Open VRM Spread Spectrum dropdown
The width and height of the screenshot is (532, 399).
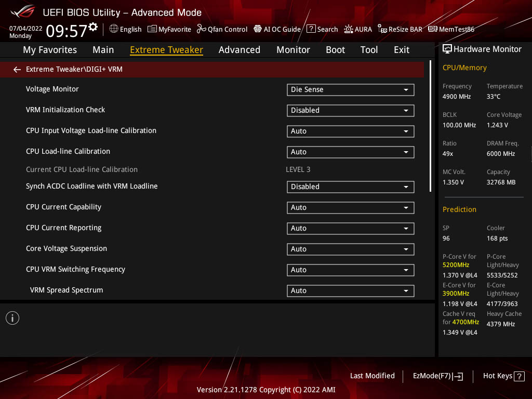click(351, 291)
